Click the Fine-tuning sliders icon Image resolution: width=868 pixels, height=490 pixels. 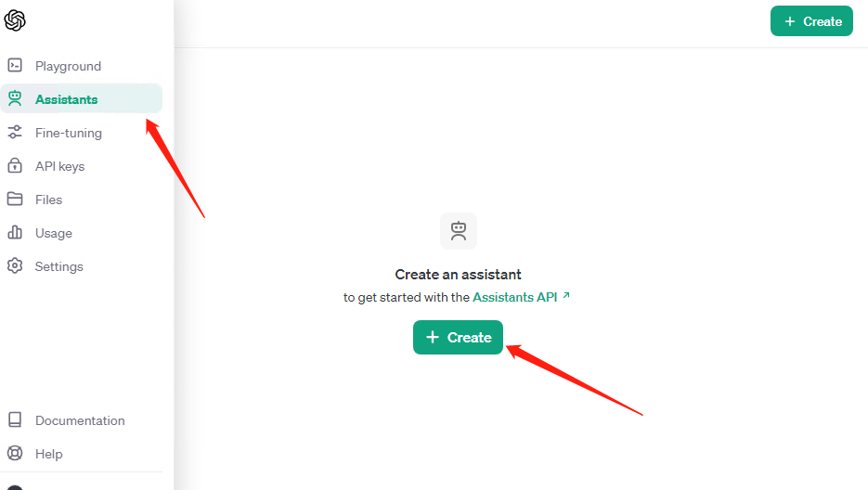coord(15,133)
